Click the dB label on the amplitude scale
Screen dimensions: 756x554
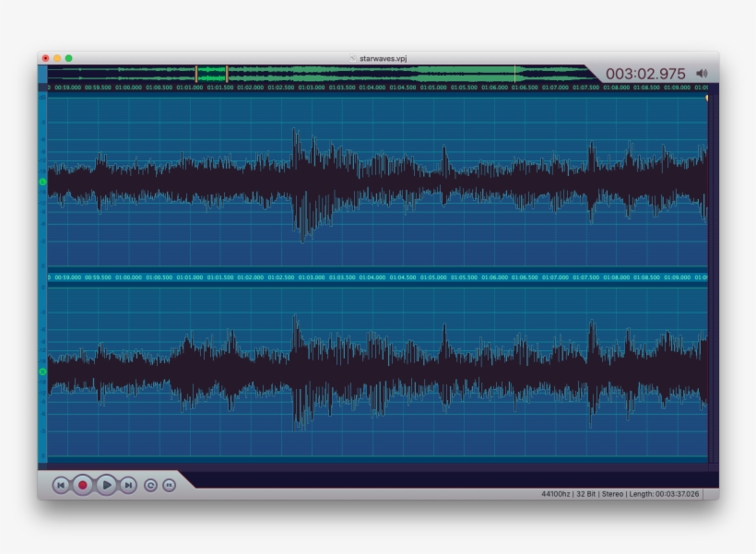(x=42, y=98)
